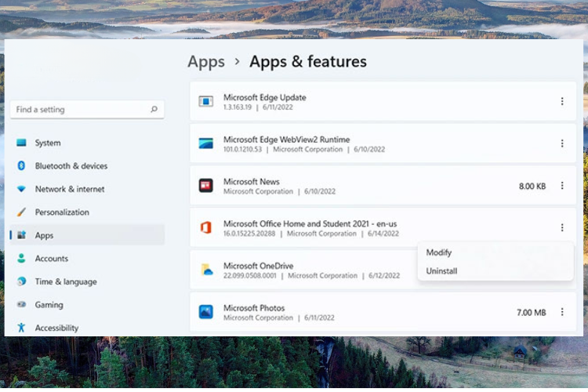Image resolution: width=588 pixels, height=392 pixels.
Task: Click the Microsoft Office app icon
Action: 206,227
